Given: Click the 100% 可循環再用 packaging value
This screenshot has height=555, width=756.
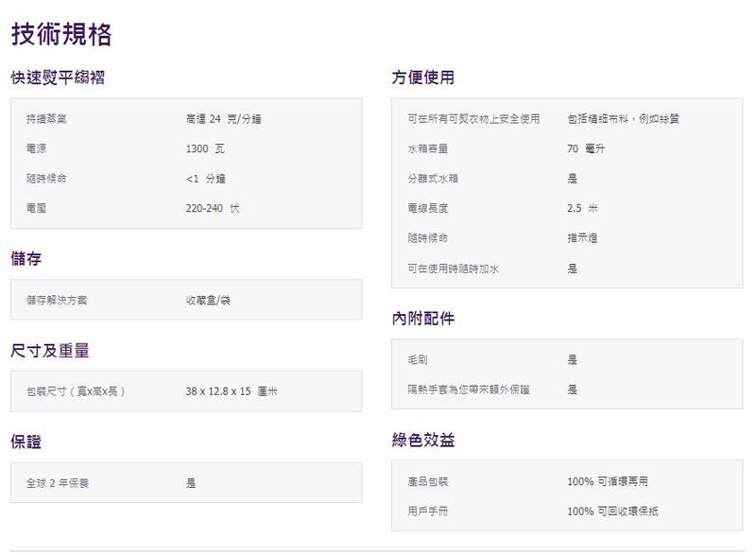Looking at the screenshot, I should coord(608,481).
